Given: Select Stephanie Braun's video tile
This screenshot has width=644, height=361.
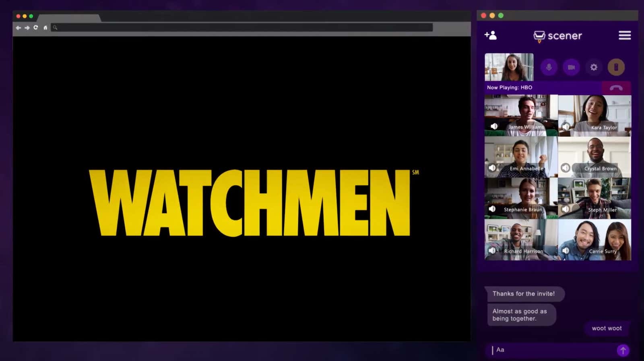Looking at the screenshot, I should point(521,198).
